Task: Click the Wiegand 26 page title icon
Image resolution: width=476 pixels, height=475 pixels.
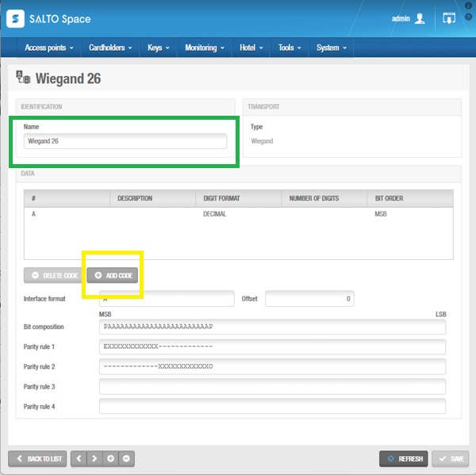Action: point(23,77)
